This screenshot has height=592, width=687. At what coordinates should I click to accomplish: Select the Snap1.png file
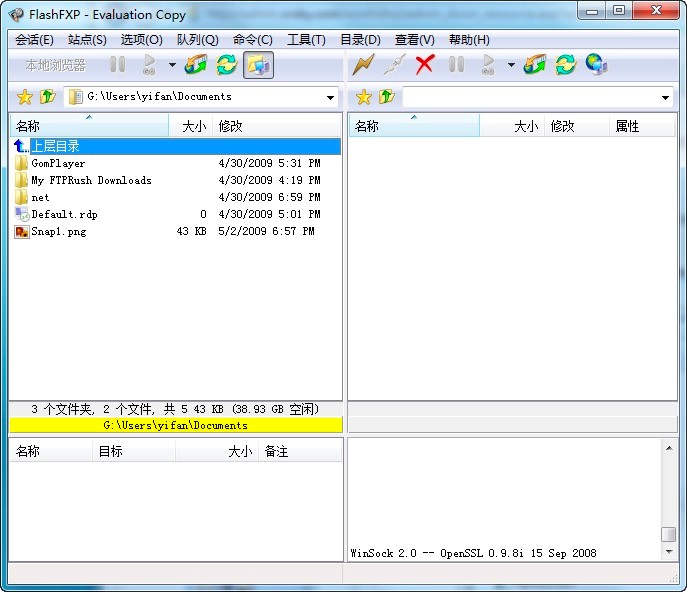point(58,231)
